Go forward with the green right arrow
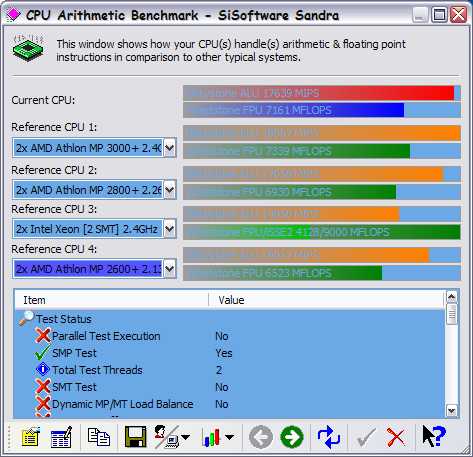Screen dimensions: 473x457 (x=292, y=437)
